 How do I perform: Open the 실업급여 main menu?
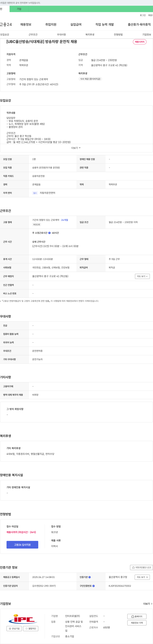[76, 24]
